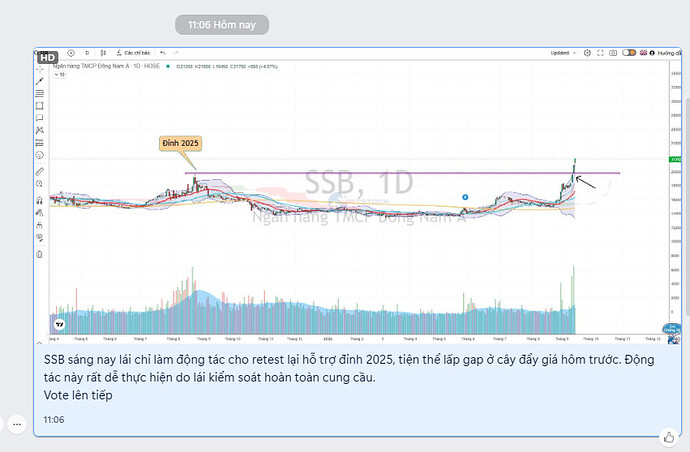
Task: Click the 2026 label on time axis
Action: tap(328, 339)
